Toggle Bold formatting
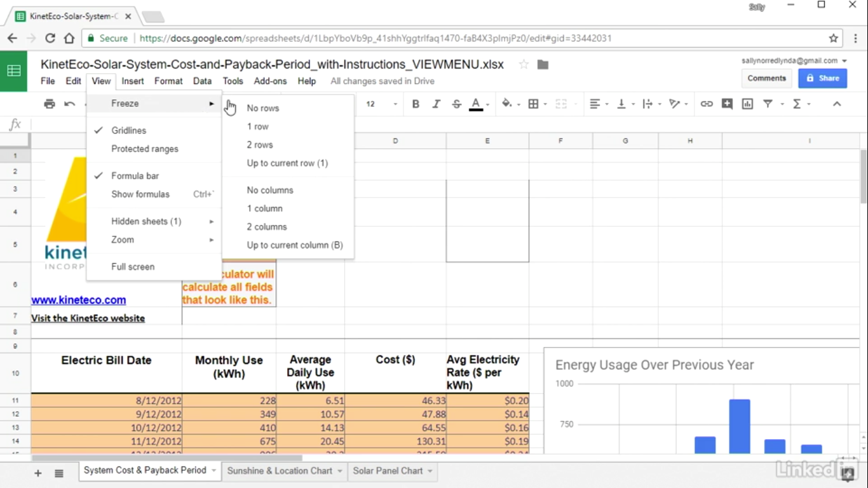 [416, 104]
